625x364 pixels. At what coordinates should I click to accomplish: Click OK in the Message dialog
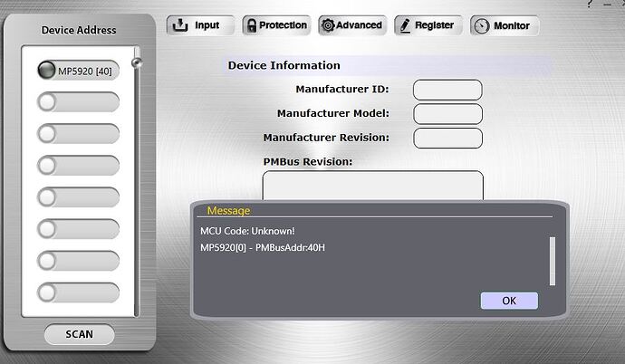[509, 301]
